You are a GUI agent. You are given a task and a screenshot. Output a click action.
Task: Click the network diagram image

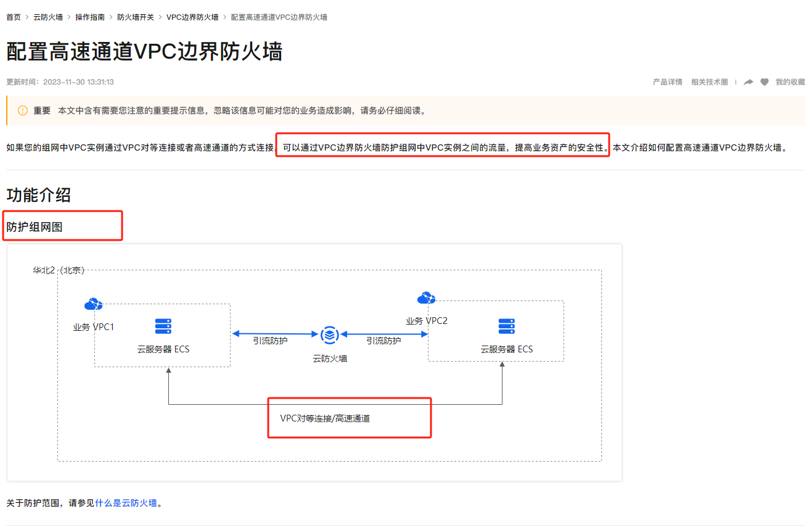click(314, 362)
